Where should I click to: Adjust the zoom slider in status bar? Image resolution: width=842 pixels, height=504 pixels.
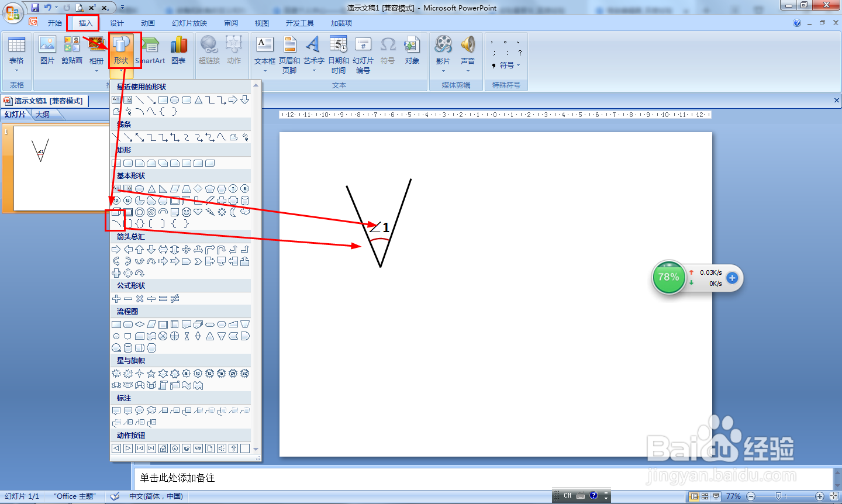[x=778, y=496]
